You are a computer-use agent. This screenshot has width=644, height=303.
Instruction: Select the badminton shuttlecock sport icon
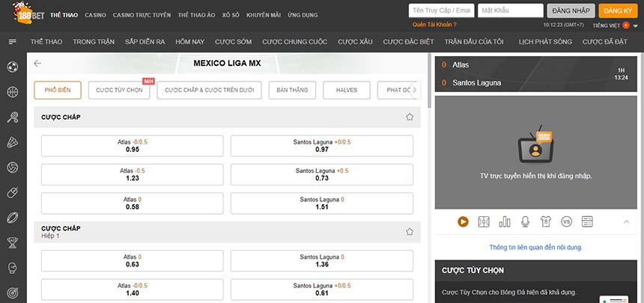point(13,142)
